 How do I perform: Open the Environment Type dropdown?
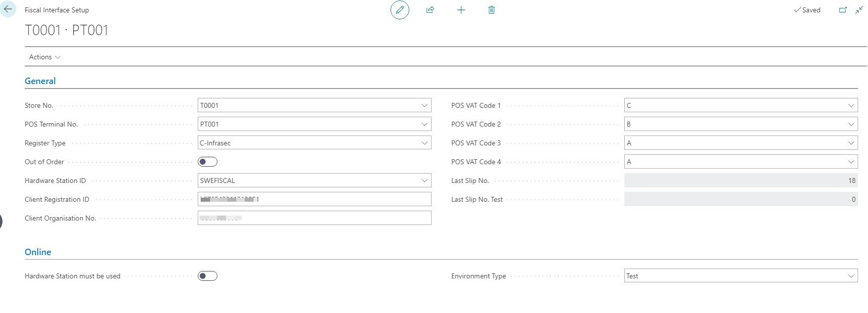tap(851, 276)
